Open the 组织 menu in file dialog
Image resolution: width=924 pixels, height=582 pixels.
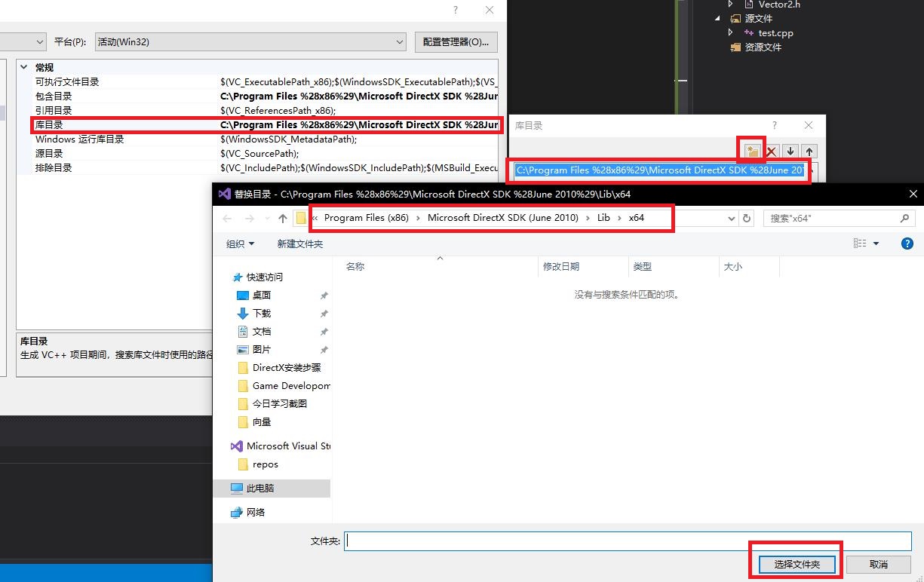[x=241, y=244]
